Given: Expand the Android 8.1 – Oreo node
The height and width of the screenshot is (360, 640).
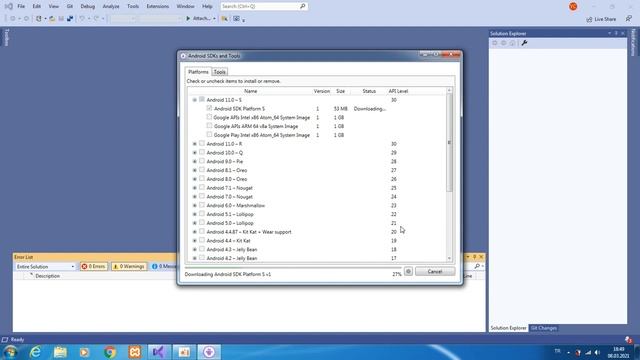Looking at the screenshot, I should (195, 170).
